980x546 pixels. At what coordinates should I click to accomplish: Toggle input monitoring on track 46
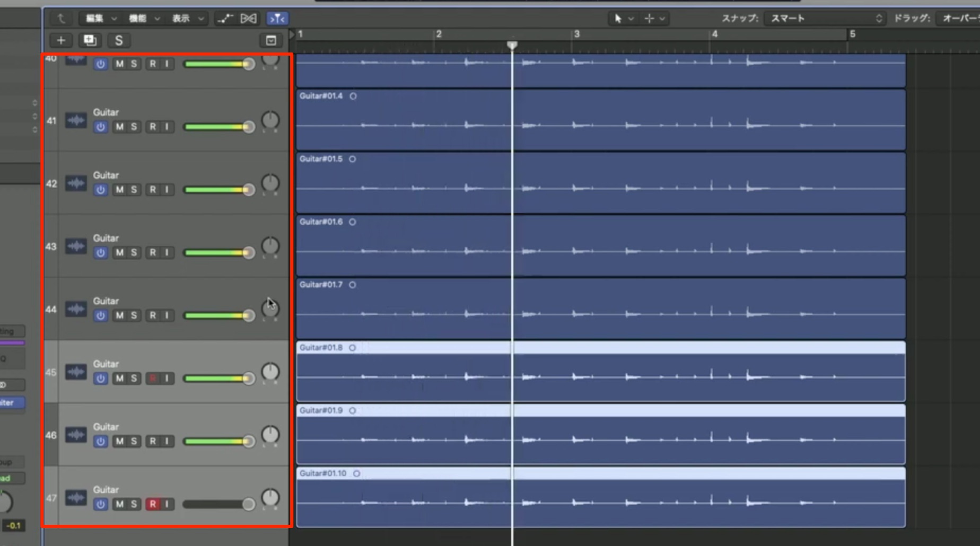click(167, 442)
